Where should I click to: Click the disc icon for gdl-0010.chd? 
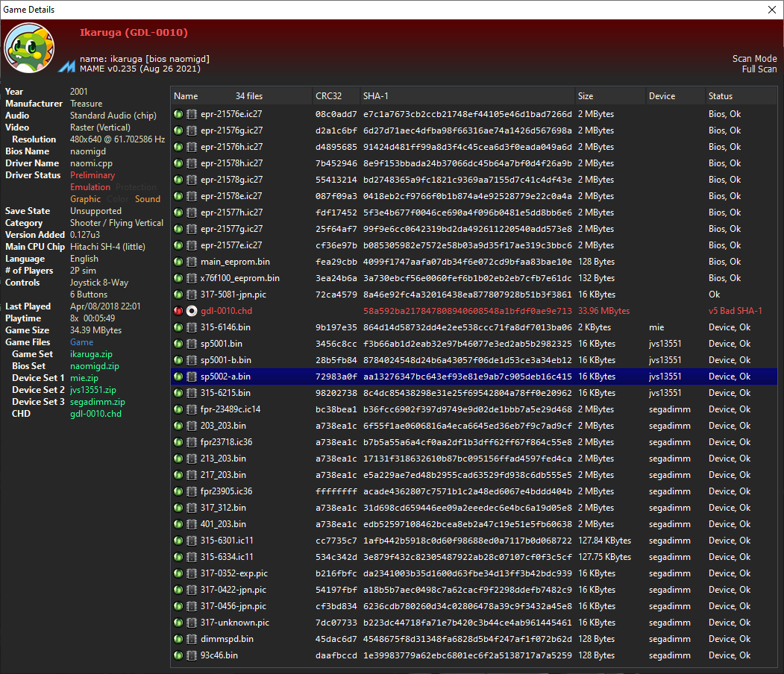[192, 311]
